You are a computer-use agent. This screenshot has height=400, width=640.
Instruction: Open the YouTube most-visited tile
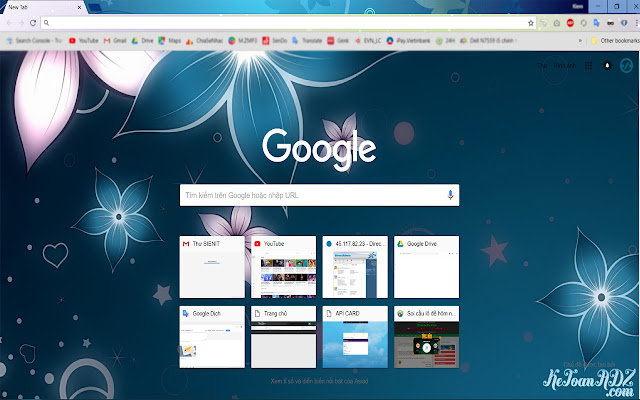pos(284,267)
